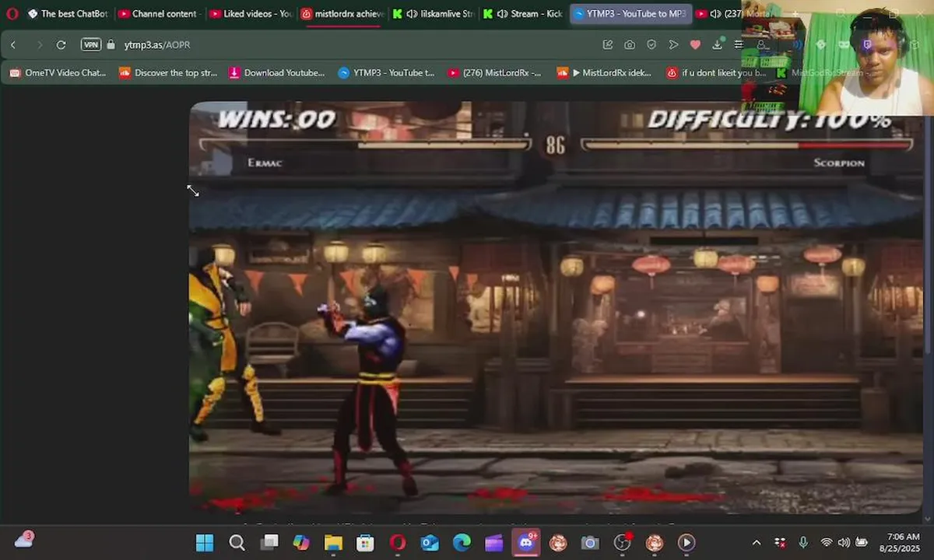Toggle the Opera VPN badge
Screen dimensions: 934x560
click(x=91, y=45)
